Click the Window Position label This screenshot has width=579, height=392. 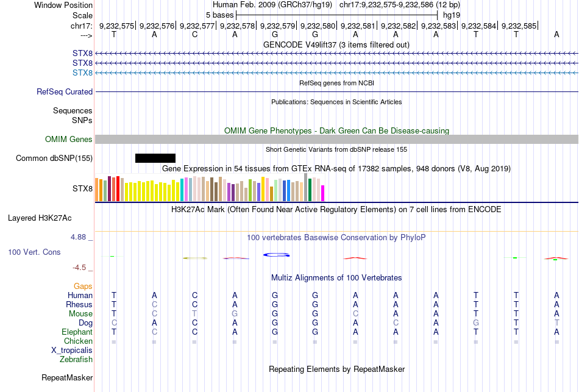click(63, 5)
